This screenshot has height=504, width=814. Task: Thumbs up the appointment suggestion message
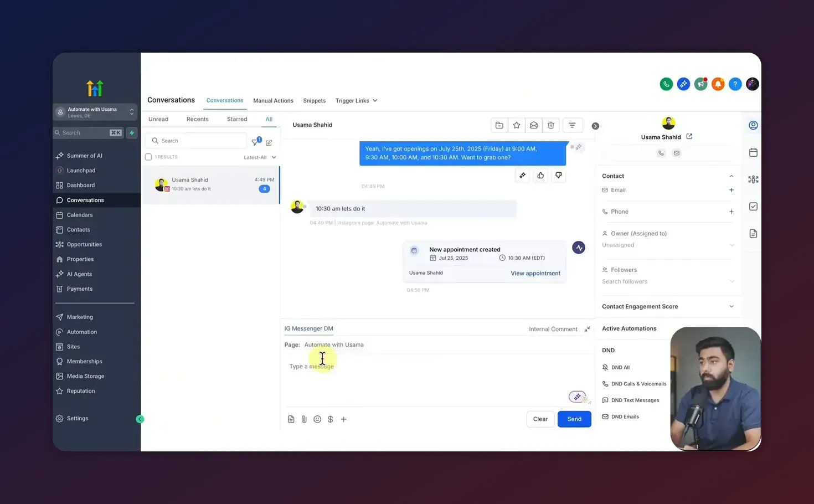(x=540, y=175)
